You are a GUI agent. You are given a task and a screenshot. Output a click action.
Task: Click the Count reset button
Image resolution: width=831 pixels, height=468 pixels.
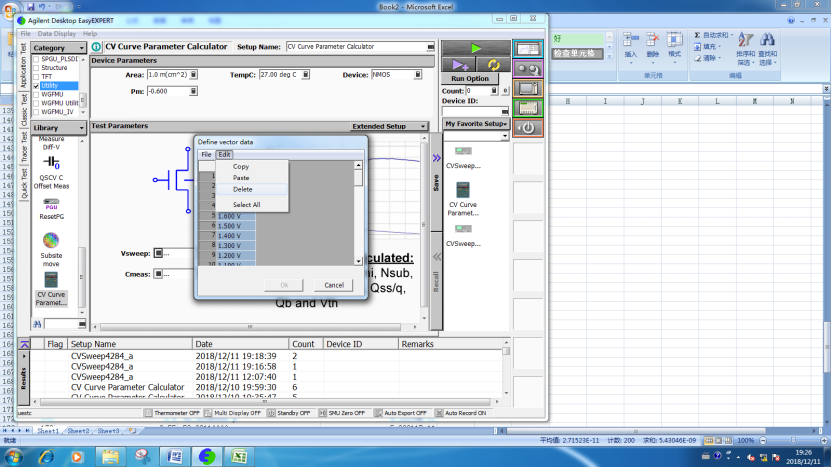click(x=505, y=91)
